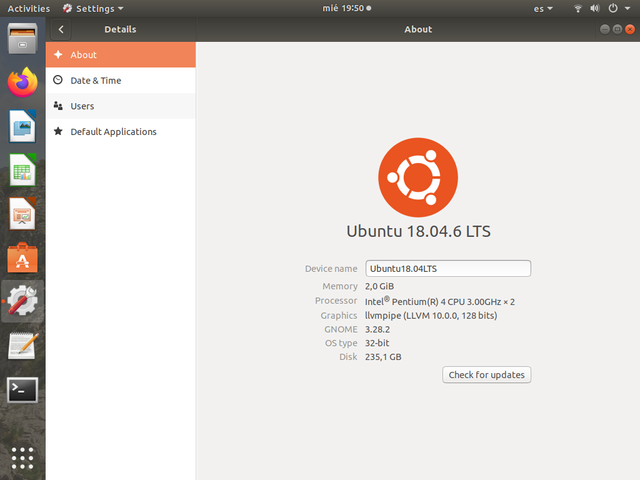Image resolution: width=640 pixels, height=480 pixels.
Task: Open LibreOffice Writer from dock
Action: (x=22, y=125)
